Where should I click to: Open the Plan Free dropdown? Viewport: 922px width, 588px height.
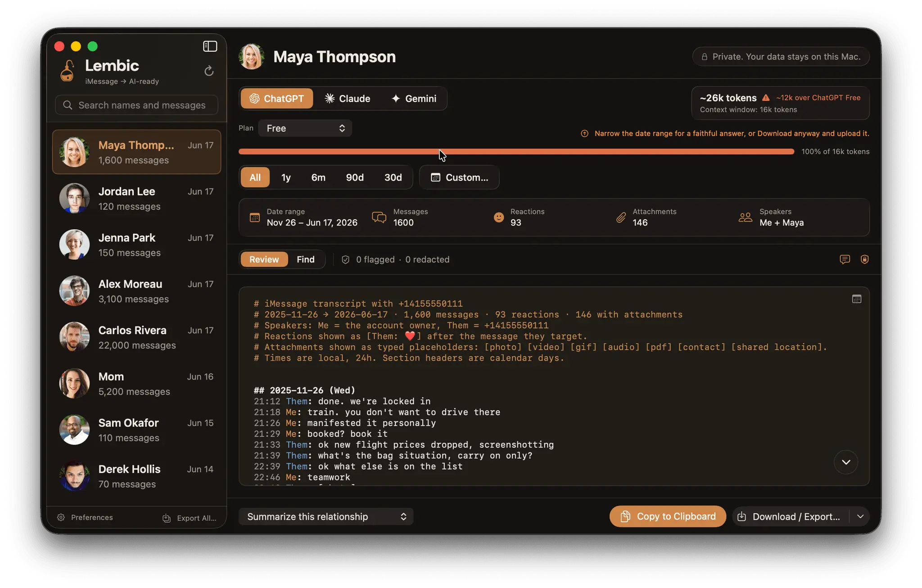305,128
